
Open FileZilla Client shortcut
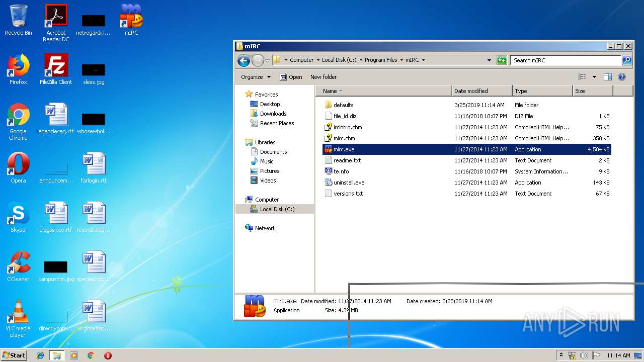[x=56, y=69]
